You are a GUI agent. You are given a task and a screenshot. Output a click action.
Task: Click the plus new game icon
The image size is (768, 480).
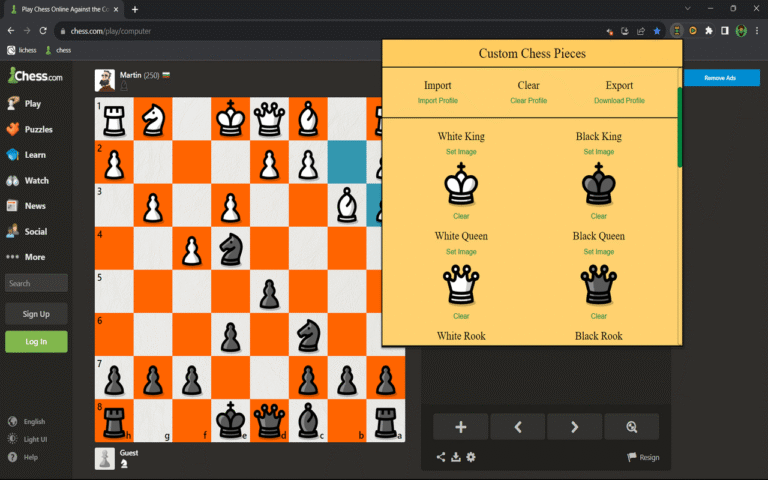460,427
